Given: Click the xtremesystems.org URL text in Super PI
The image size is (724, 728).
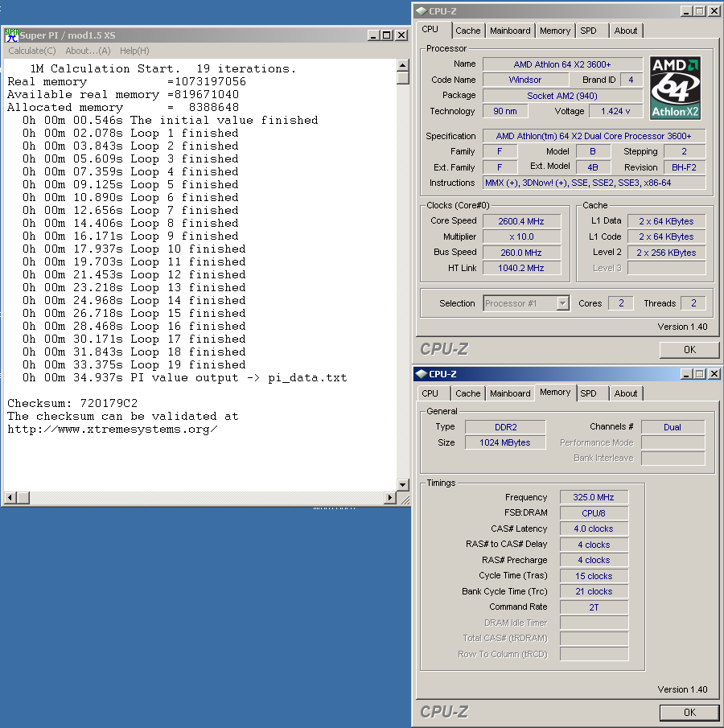Looking at the screenshot, I should (x=113, y=429).
